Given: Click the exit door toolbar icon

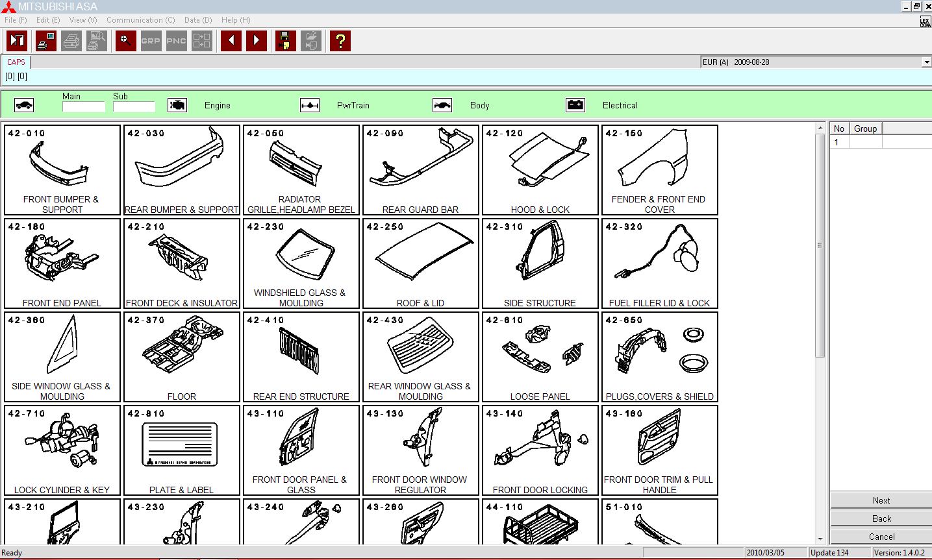Looking at the screenshot, I should 17,41.
